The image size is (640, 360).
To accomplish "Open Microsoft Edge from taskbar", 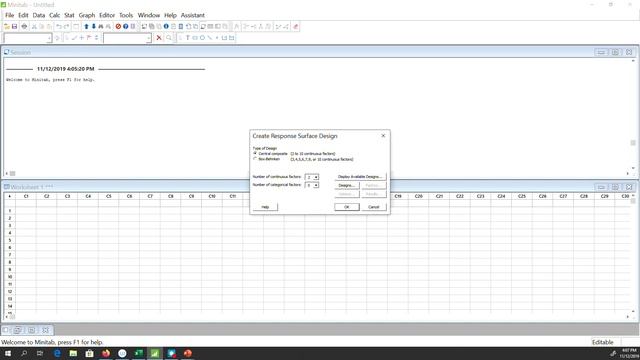I will point(57,353).
